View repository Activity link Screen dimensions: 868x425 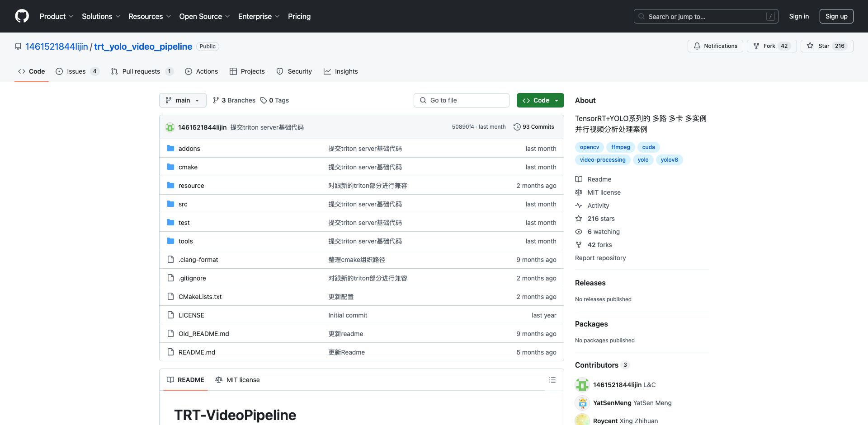[x=593, y=205]
